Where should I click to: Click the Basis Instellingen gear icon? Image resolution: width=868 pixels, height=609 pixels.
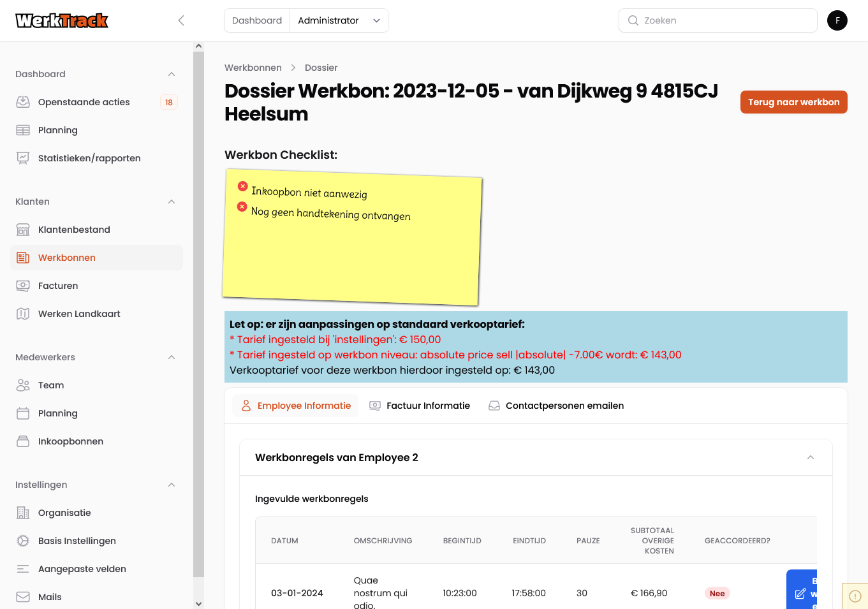[23, 541]
